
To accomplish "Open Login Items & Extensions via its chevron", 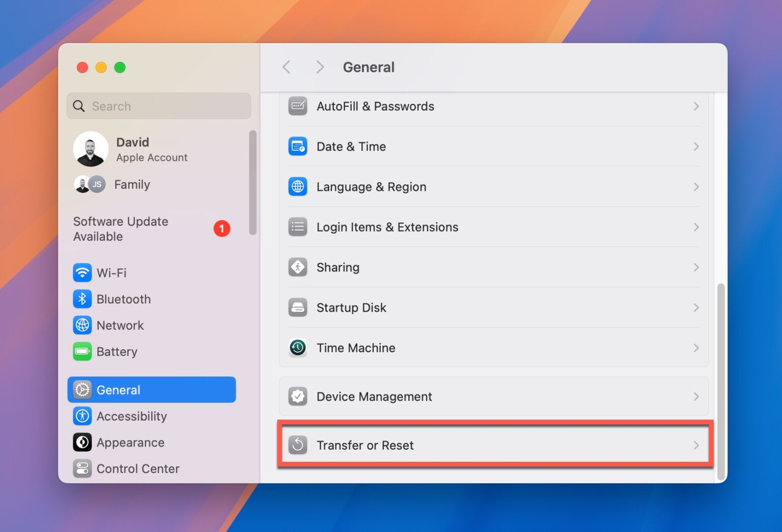I will (696, 227).
